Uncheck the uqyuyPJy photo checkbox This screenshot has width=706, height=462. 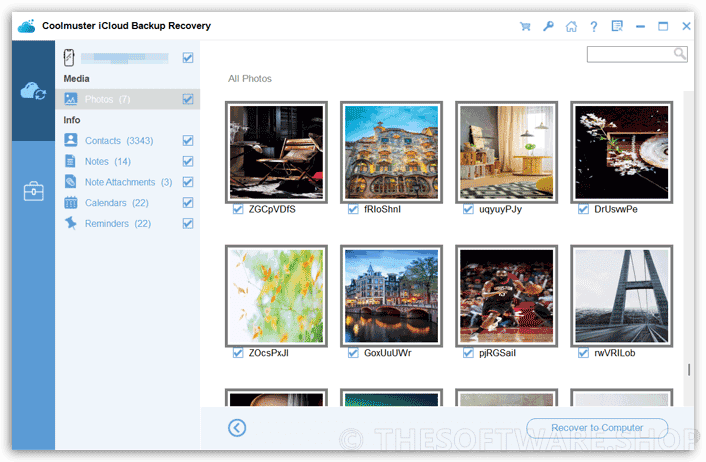pyautogui.click(x=468, y=209)
